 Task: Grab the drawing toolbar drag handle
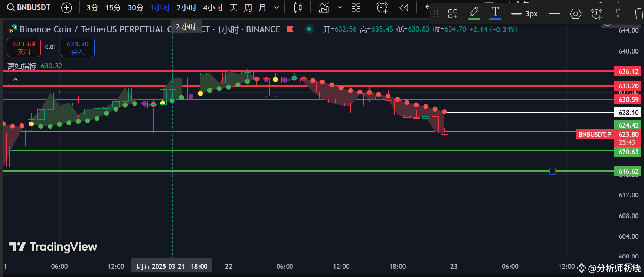click(436, 14)
